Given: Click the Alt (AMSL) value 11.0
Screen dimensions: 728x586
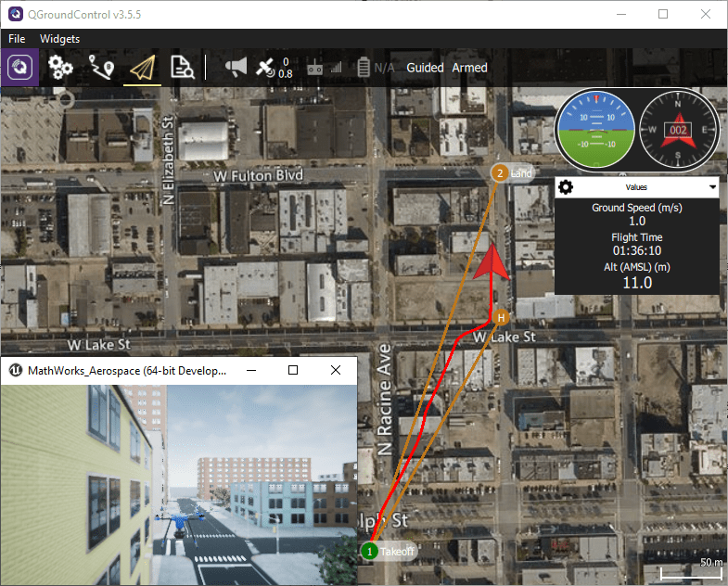Looking at the screenshot, I should coord(637,282).
